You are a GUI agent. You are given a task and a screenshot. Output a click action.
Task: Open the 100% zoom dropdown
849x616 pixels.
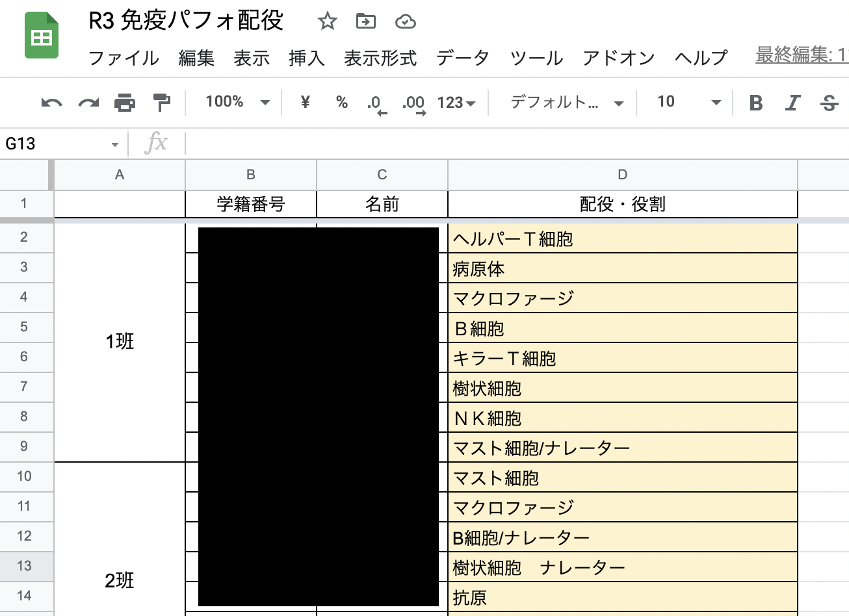point(237,102)
